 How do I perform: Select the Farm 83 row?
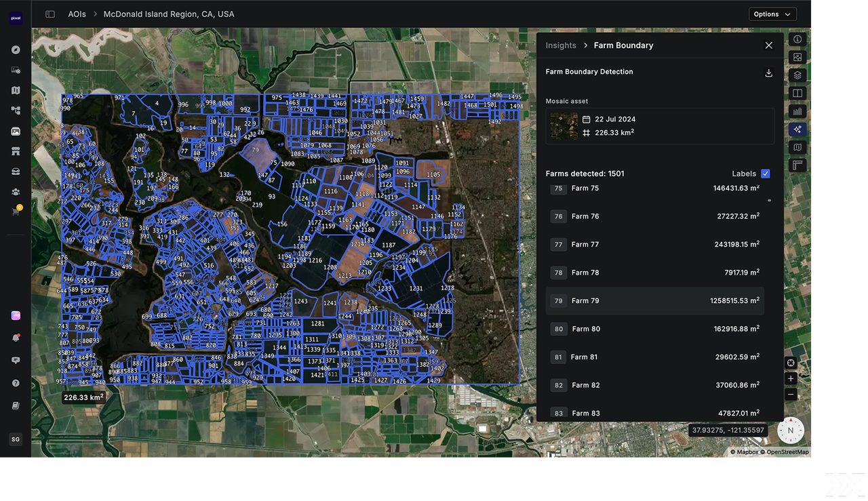655,412
